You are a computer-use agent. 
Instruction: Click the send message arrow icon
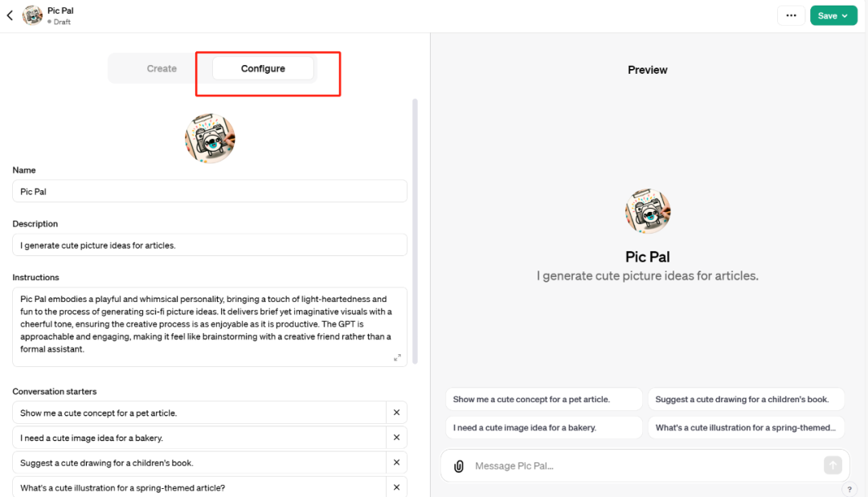click(x=833, y=466)
